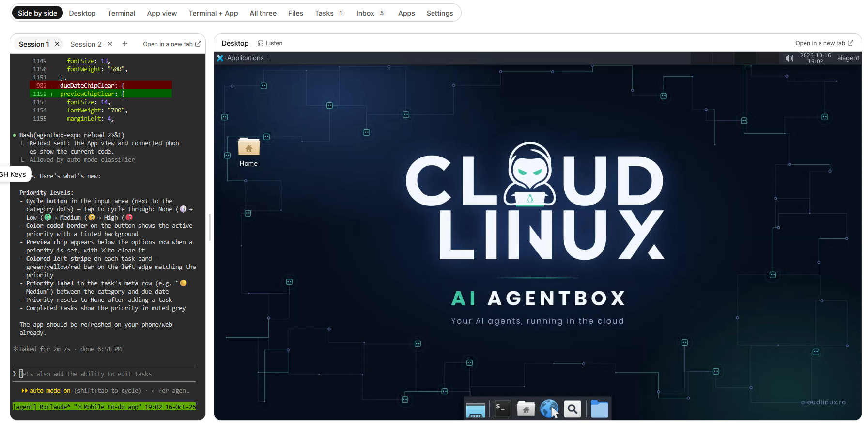Click the Listen button
The width and height of the screenshot is (868, 425).
270,43
